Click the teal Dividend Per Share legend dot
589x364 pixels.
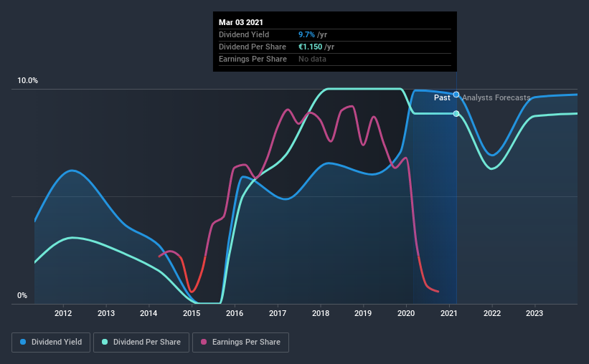[x=105, y=342]
